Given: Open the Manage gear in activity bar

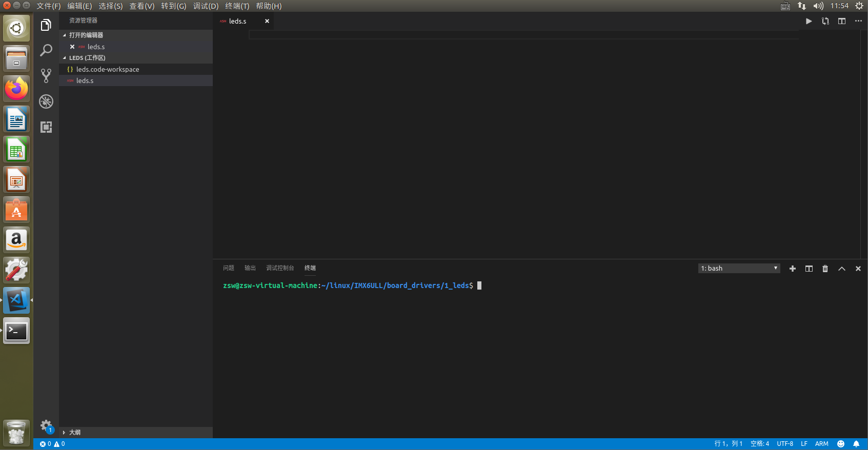Looking at the screenshot, I should pyautogui.click(x=46, y=425).
